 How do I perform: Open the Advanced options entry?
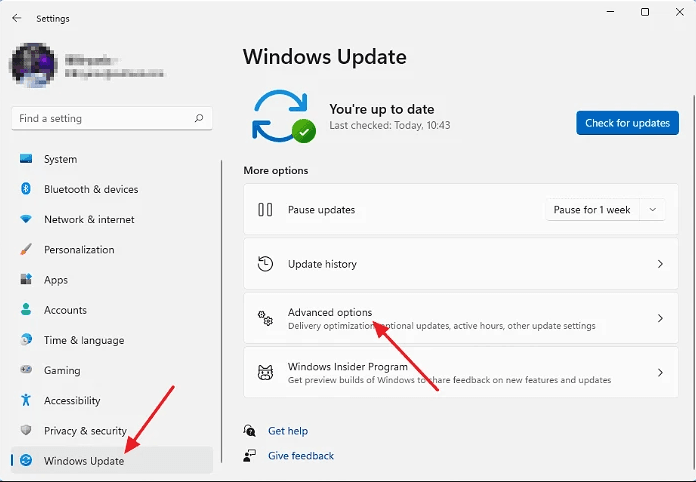[461, 318]
